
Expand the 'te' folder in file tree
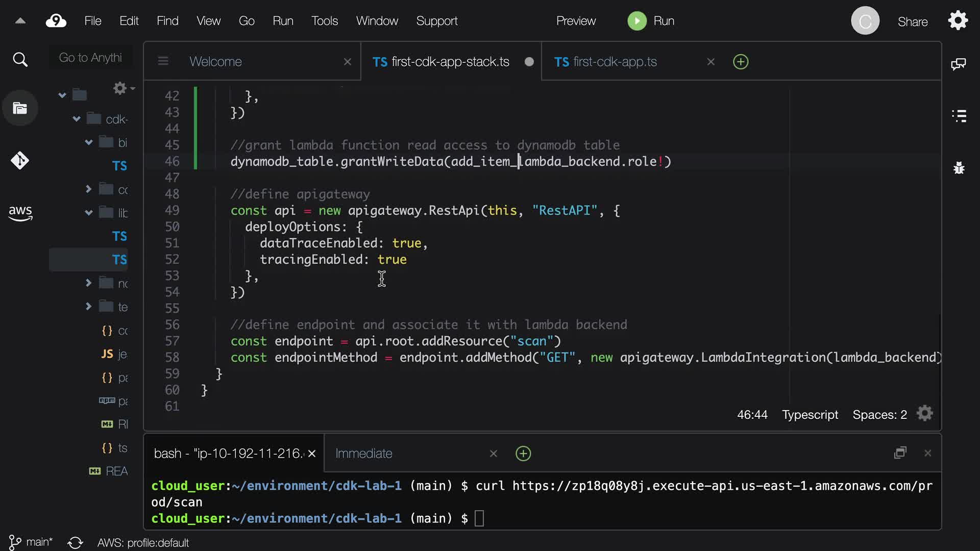click(88, 306)
